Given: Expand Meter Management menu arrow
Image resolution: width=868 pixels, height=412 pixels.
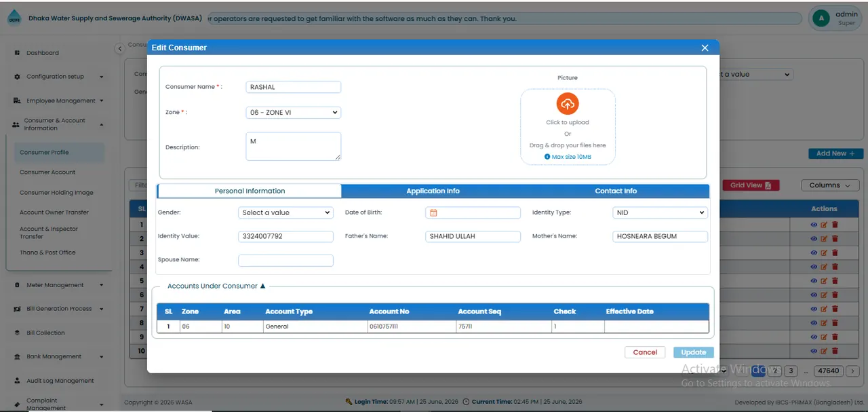Looking at the screenshot, I should 102,285.
